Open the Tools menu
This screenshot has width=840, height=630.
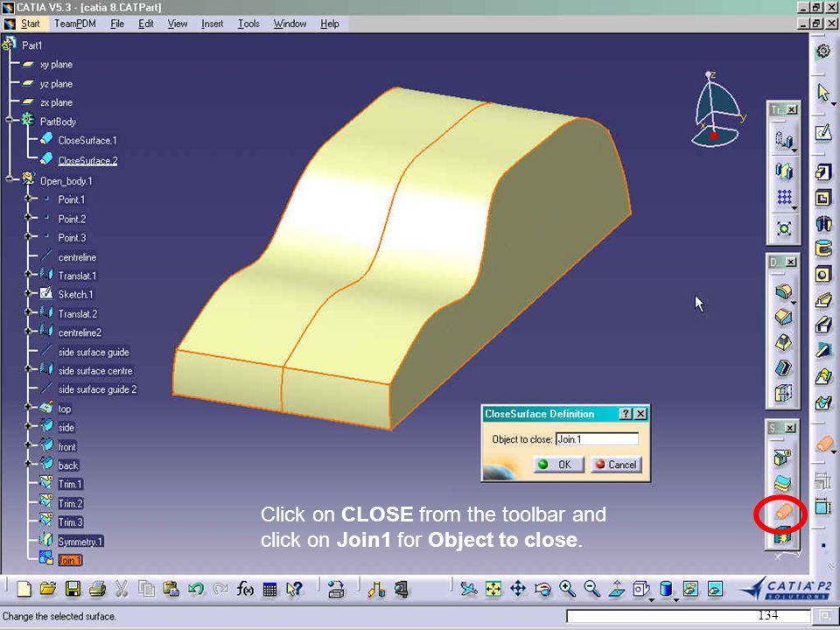(x=248, y=24)
